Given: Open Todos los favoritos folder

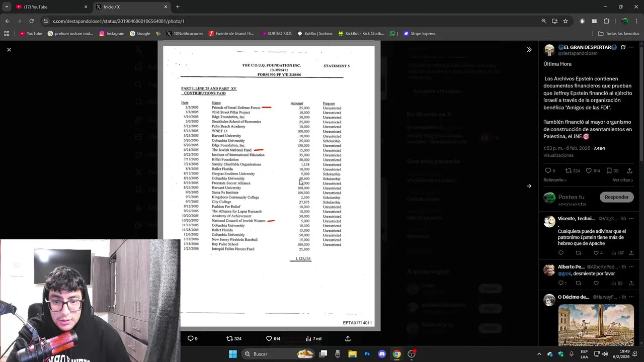Looking at the screenshot, I should 618,34.
